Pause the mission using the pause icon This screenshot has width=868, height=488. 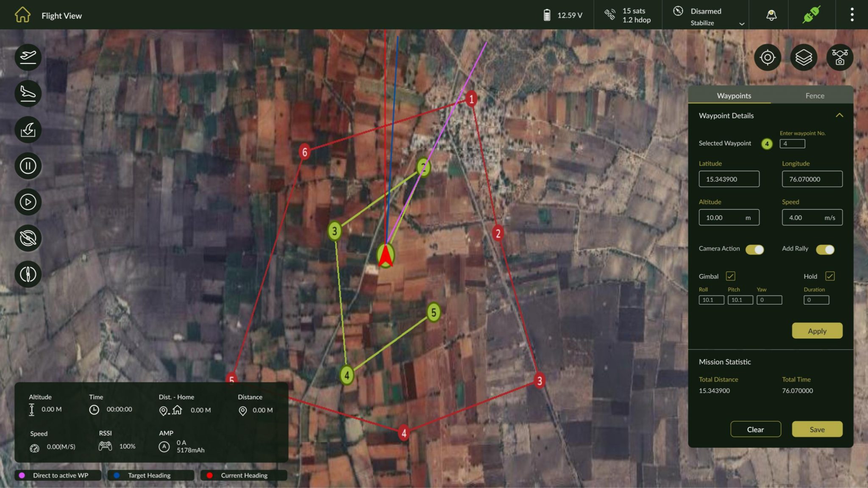27,166
